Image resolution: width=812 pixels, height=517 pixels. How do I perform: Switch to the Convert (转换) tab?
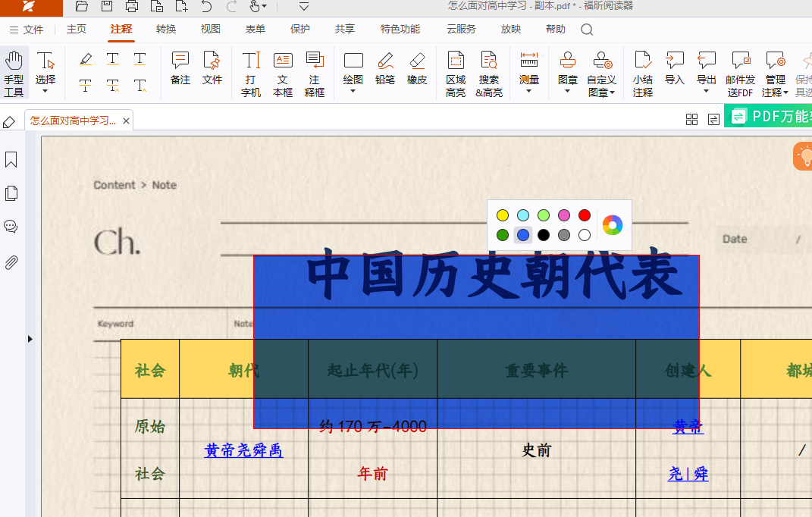coord(166,30)
